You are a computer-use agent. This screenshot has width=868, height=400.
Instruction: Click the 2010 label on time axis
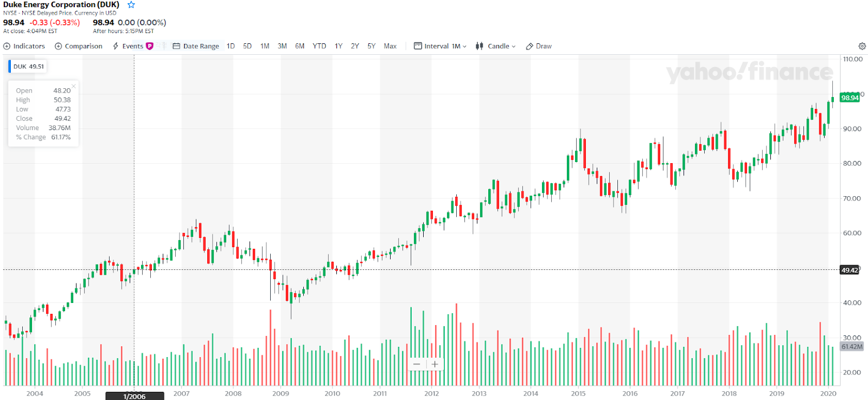(332, 393)
